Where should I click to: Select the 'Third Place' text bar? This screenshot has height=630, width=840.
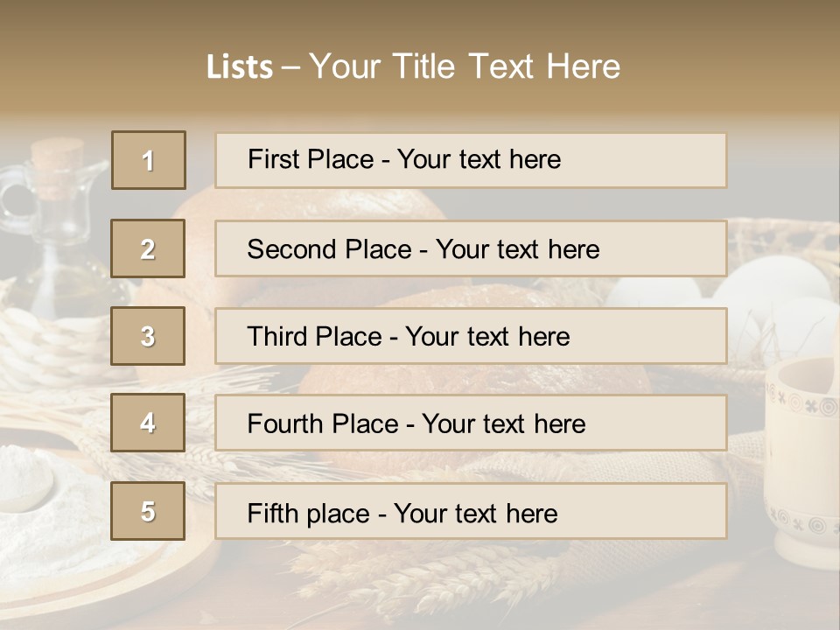click(x=471, y=336)
